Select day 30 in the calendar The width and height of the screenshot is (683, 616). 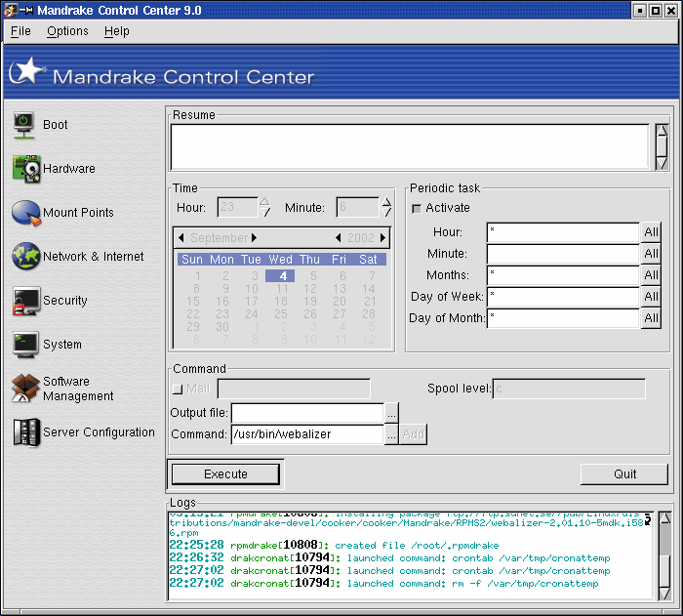tap(222, 326)
